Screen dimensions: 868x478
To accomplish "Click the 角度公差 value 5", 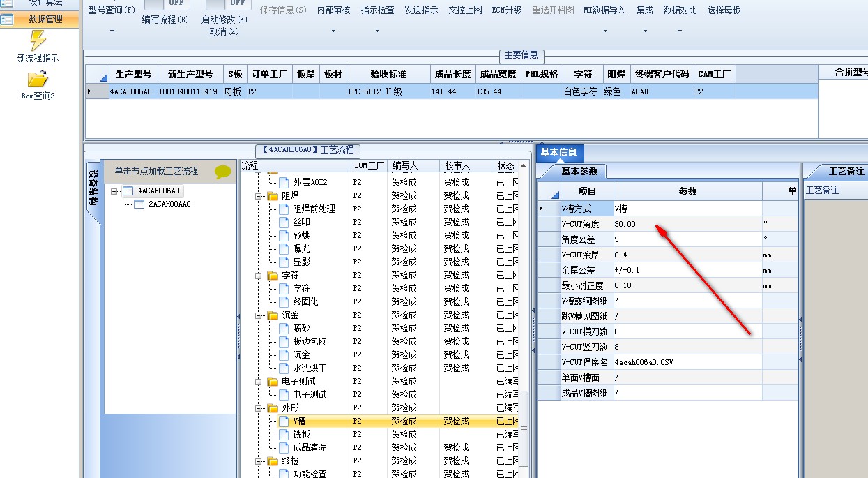I will click(x=687, y=239).
